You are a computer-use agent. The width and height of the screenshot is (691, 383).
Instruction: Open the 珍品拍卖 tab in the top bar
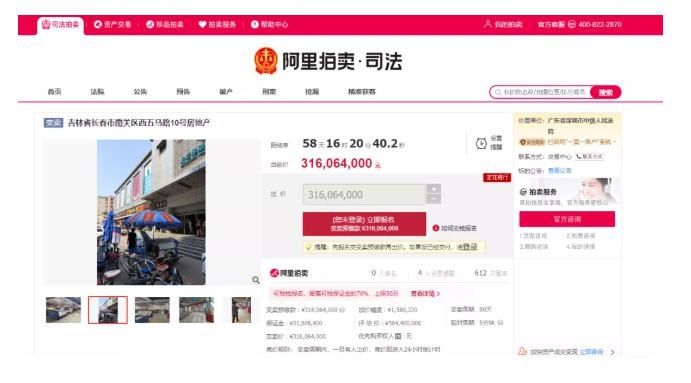pyautogui.click(x=165, y=25)
